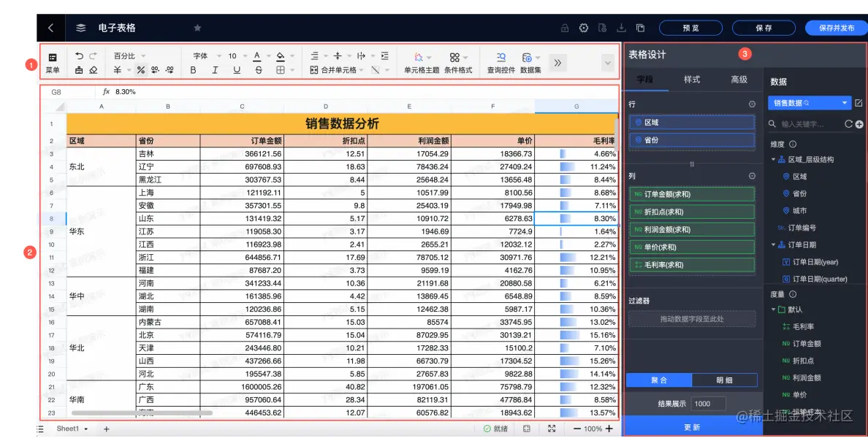Open the 百分比 number format dropdown
Image resolution: width=868 pixels, height=438 pixels.
[129, 56]
